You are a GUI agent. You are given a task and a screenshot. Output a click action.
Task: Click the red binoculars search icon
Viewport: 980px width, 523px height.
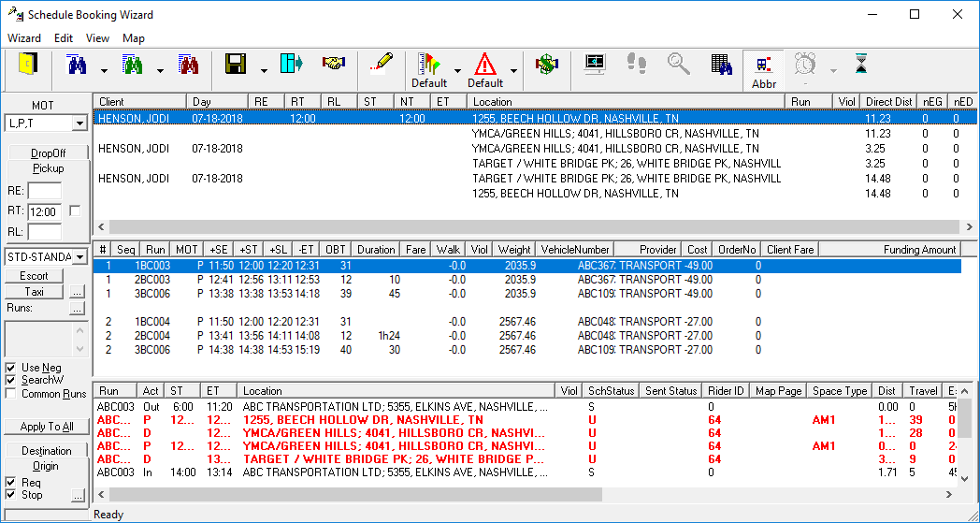tap(190, 65)
